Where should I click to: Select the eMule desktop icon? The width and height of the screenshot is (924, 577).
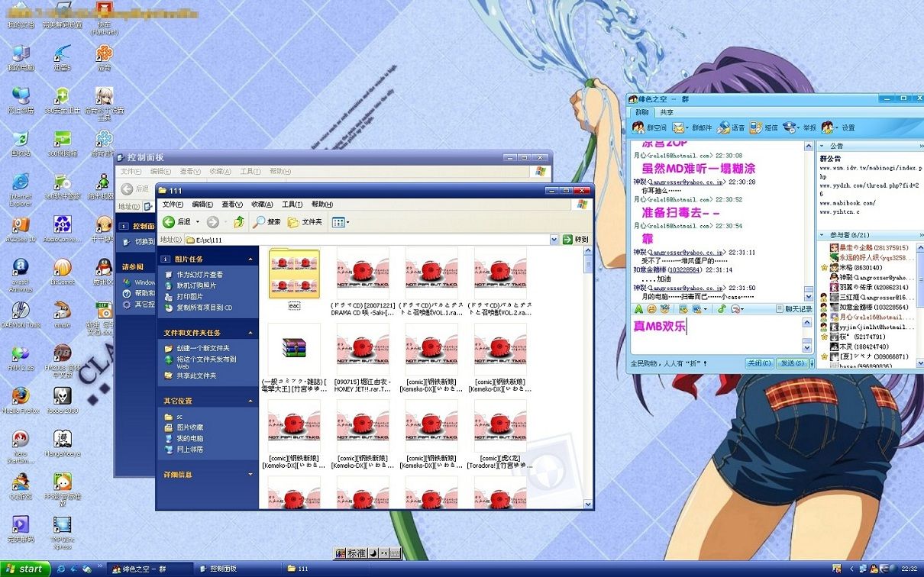coord(63,314)
